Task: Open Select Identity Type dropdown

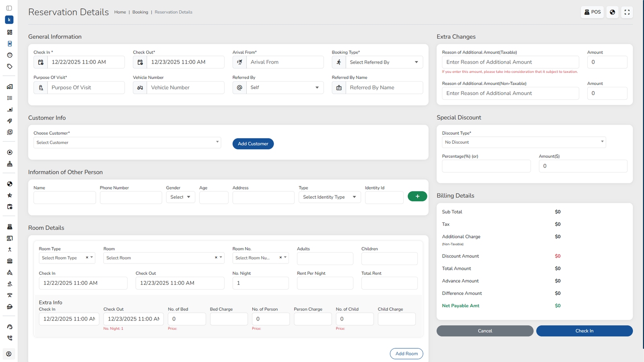Action: 329,197
